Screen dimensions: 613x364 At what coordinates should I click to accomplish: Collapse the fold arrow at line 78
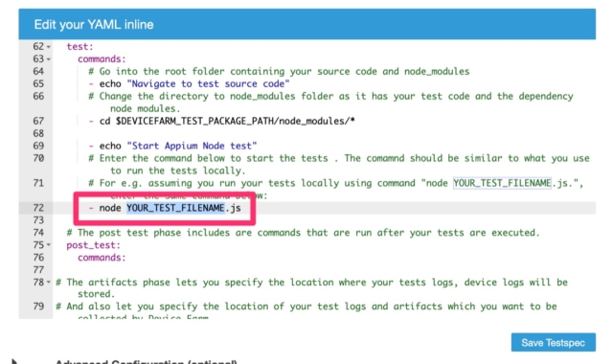[x=49, y=283]
